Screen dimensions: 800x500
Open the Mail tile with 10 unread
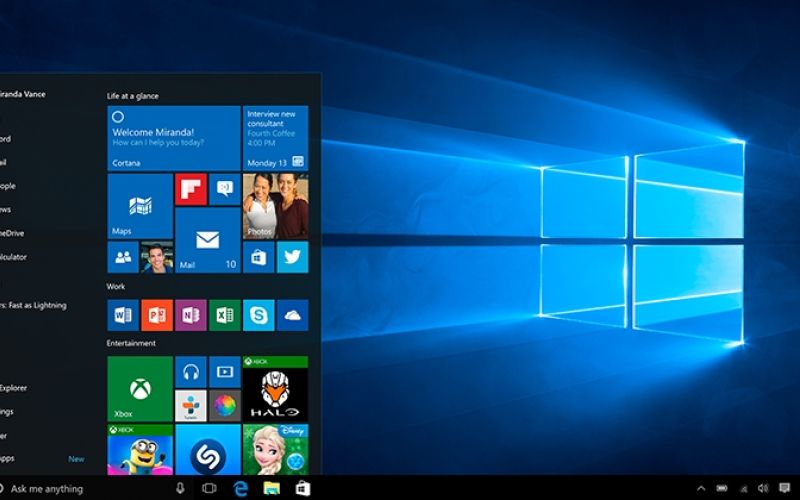pyautogui.click(x=208, y=240)
